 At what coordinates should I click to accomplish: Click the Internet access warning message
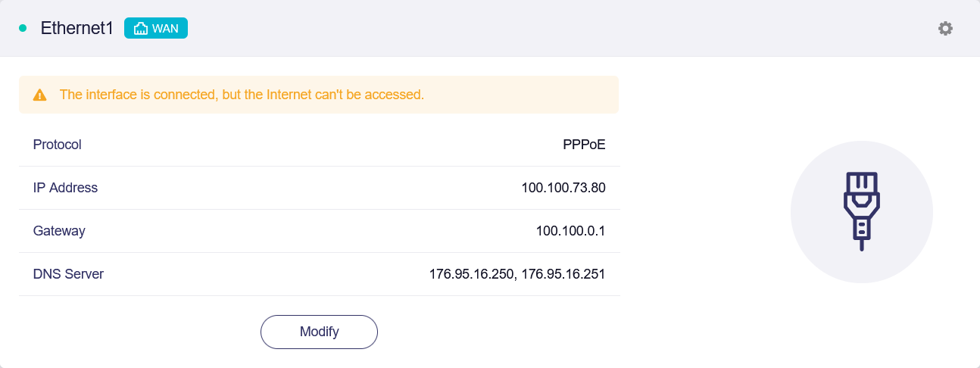[242, 95]
